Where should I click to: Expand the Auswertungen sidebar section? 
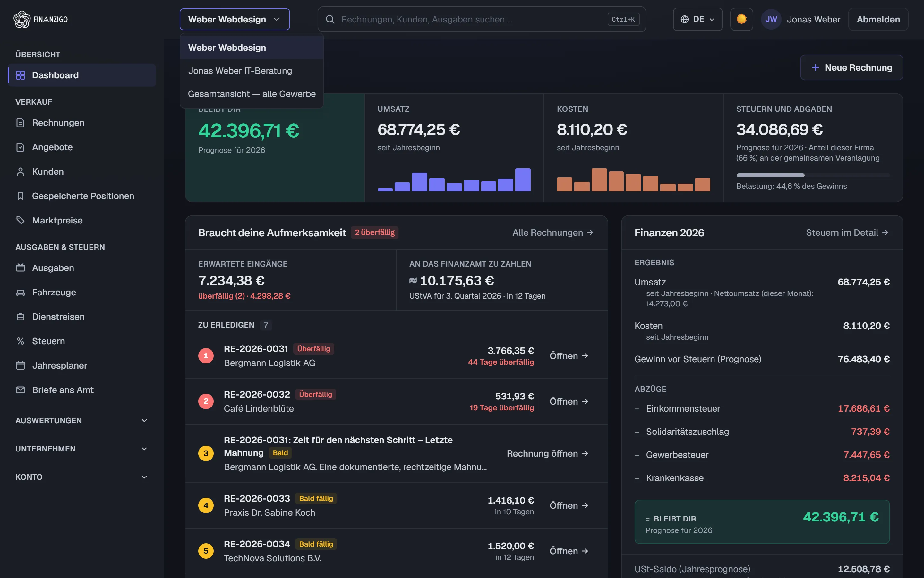(x=81, y=421)
